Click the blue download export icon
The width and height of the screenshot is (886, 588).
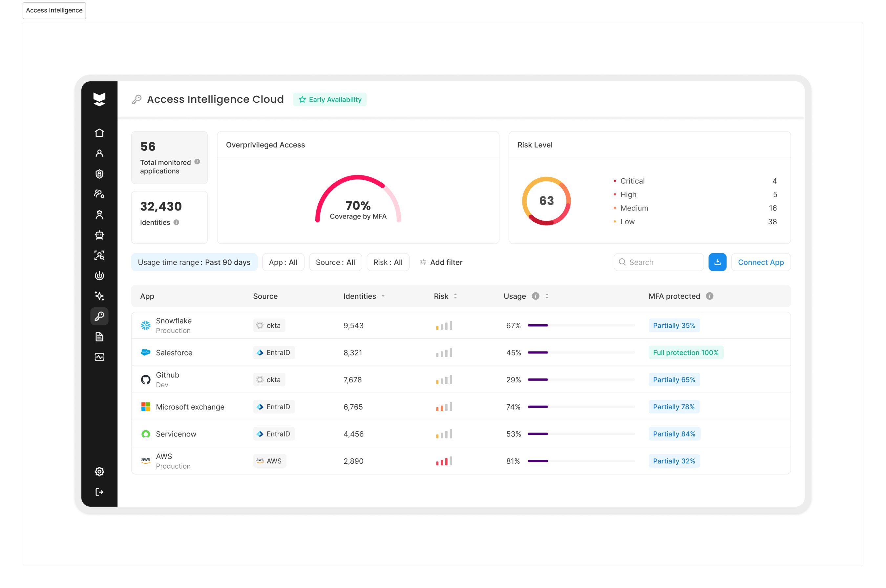pos(717,262)
